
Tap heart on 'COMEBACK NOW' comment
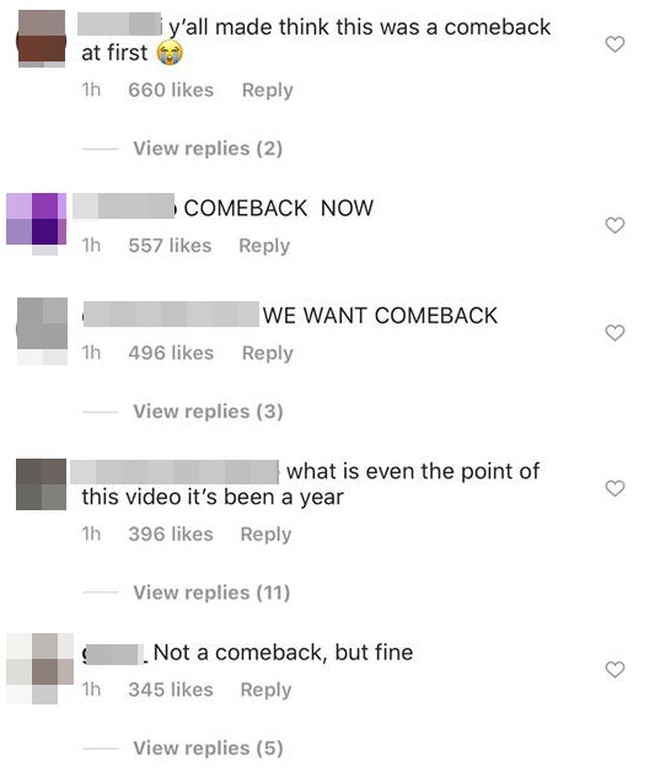[x=615, y=225]
